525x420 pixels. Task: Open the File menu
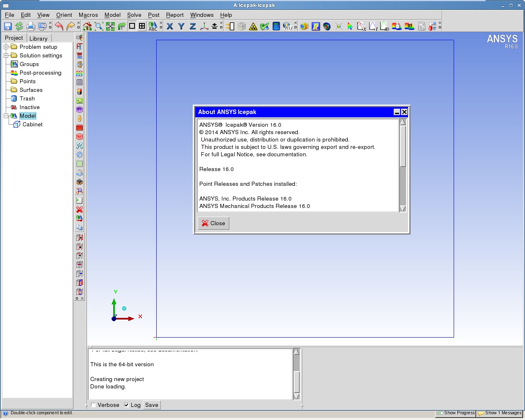coord(9,15)
